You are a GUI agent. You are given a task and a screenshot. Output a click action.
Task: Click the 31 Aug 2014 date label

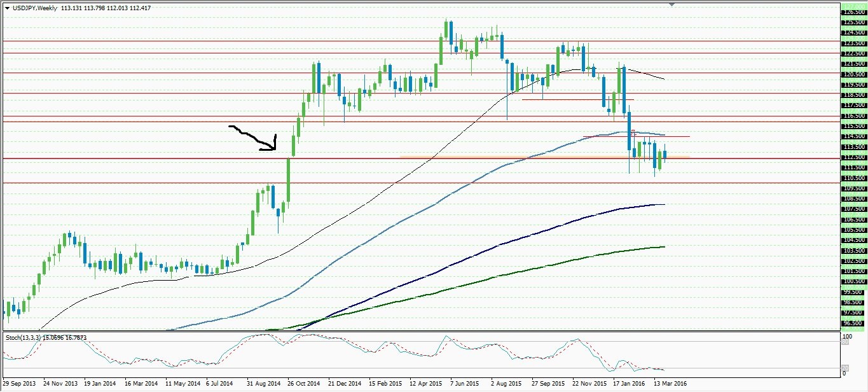click(264, 384)
